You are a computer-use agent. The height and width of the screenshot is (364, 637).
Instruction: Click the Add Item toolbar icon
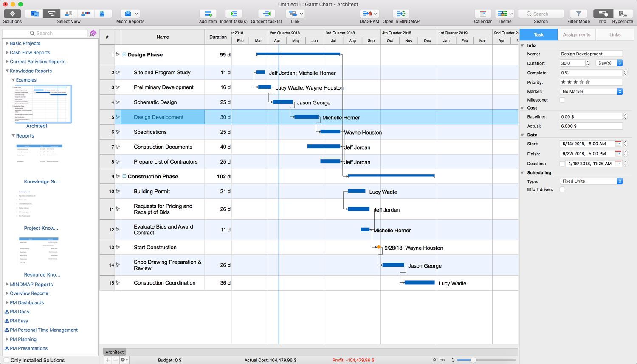[x=208, y=14]
